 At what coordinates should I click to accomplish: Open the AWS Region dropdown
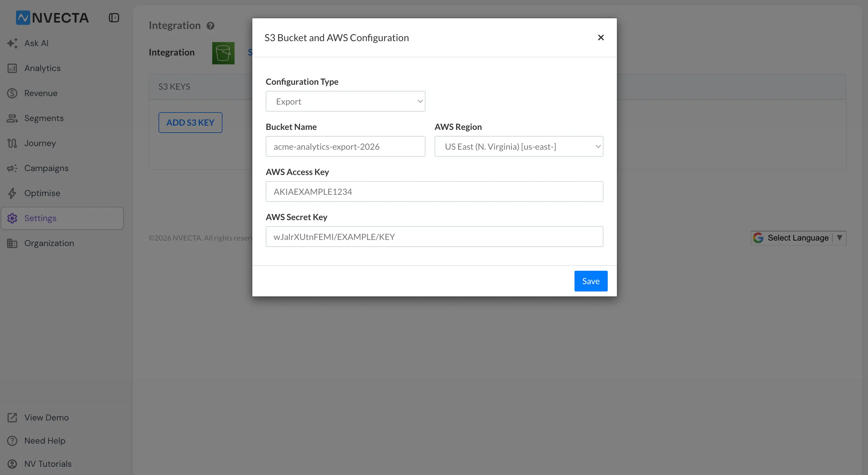tap(519, 146)
